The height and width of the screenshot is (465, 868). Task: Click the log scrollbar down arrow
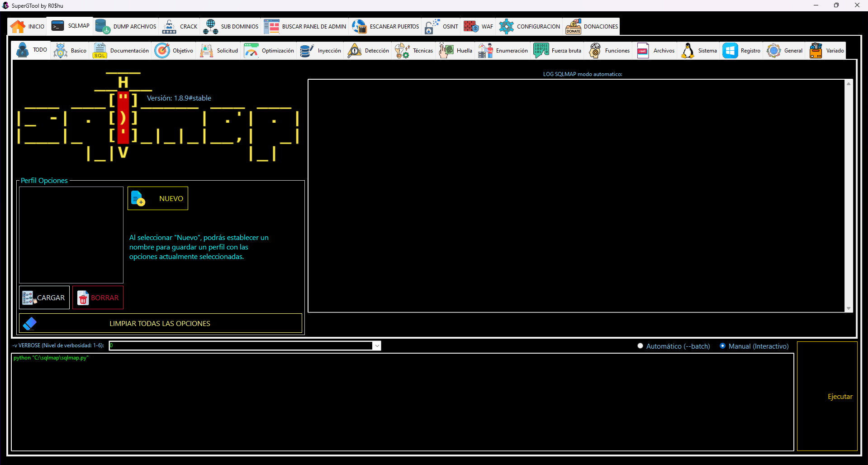849,308
